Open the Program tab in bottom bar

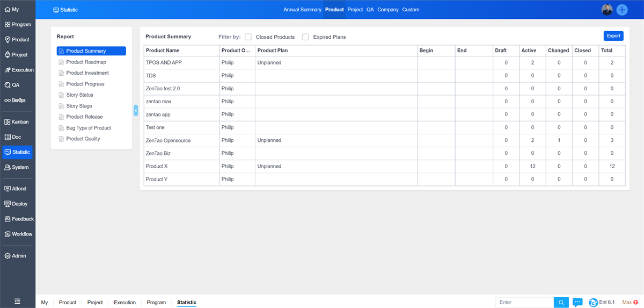pos(156,303)
